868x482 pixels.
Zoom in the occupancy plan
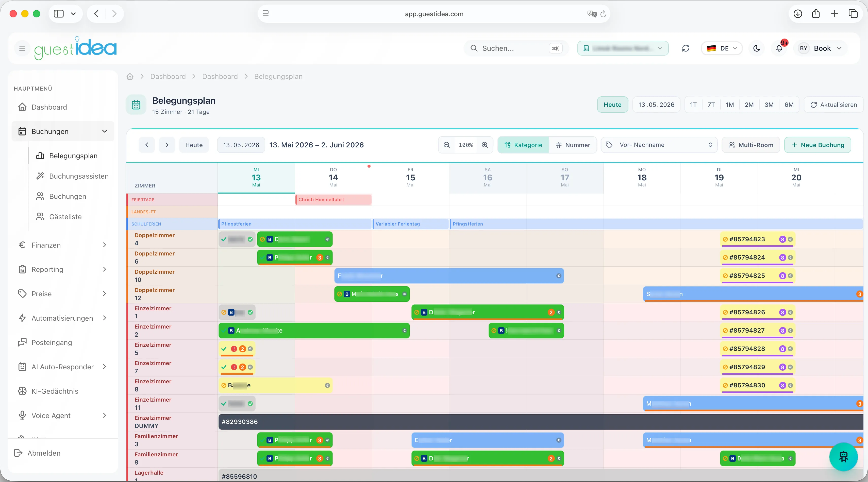click(x=485, y=145)
